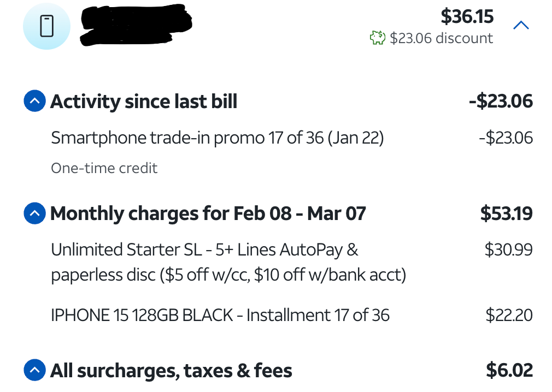Select the Monthly charges heading text

208,213
